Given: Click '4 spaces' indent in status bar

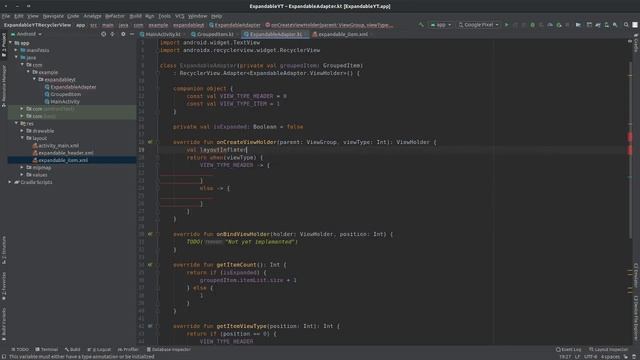Looking at the screenshot, I should [610, 357].
